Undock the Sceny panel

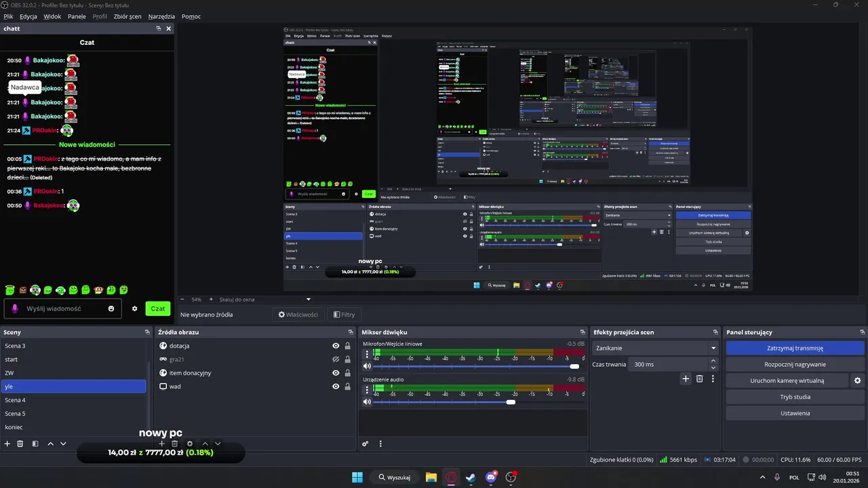tap(147, 332)
